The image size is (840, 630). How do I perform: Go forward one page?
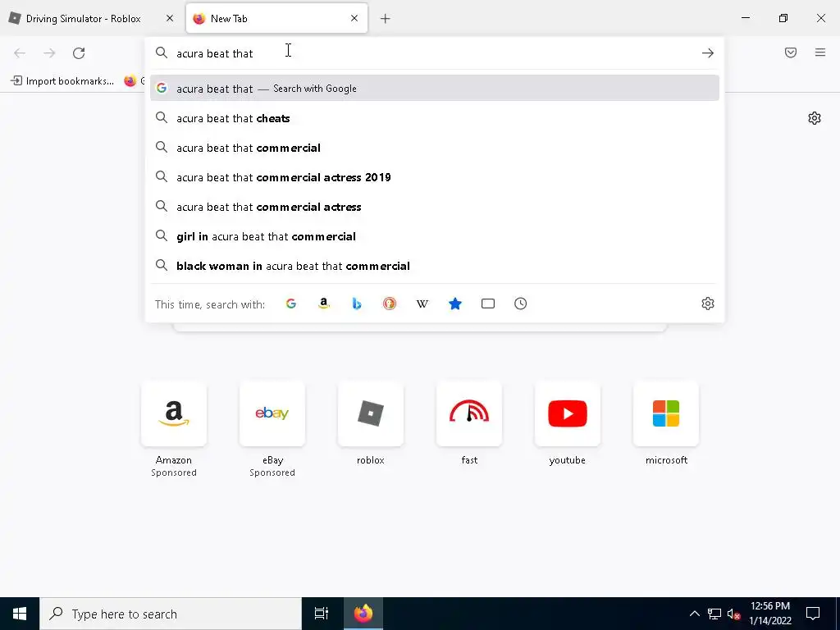[49, 53]
